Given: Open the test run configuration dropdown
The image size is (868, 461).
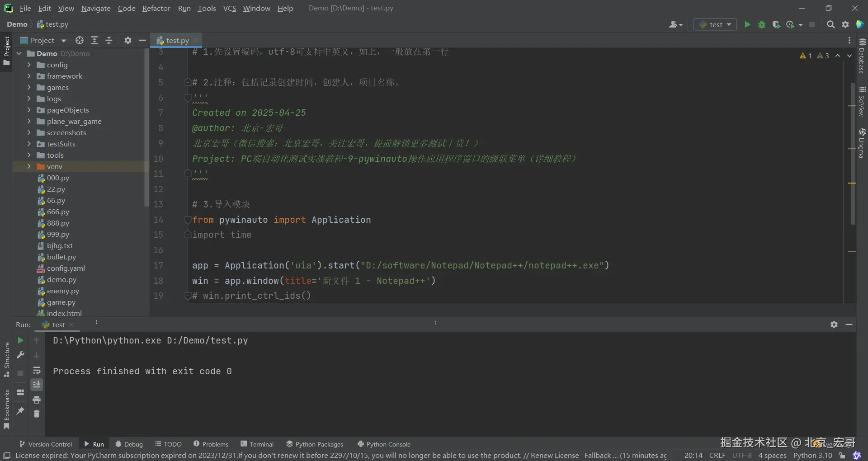Looking at the screenshot, I should pyautogui.click(x=715, y=24).
